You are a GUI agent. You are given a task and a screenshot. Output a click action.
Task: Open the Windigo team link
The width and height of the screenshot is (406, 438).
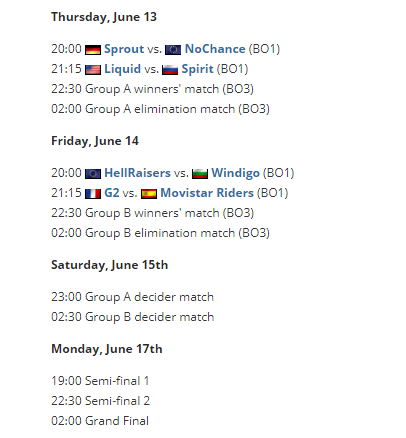[x=235, y=173]
